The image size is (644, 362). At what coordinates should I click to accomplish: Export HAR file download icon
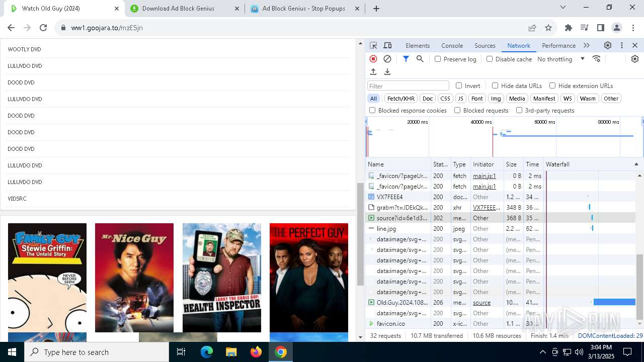[x=387, y=72]
